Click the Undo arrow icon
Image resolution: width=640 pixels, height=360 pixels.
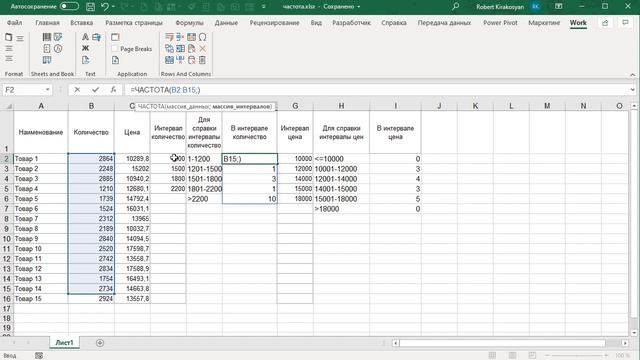105,7
